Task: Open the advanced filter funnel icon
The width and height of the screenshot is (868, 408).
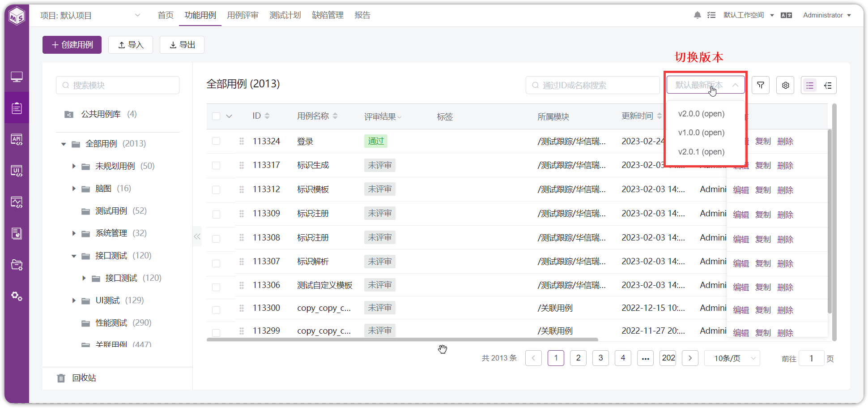Action: [761, 85]
